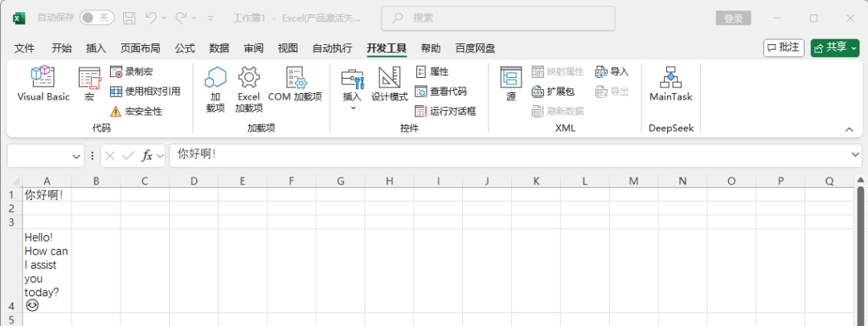Switch to the 数据 tab
Image resolution: width=868 pixels, height=326 pixels.
click(x=219, y=48)
